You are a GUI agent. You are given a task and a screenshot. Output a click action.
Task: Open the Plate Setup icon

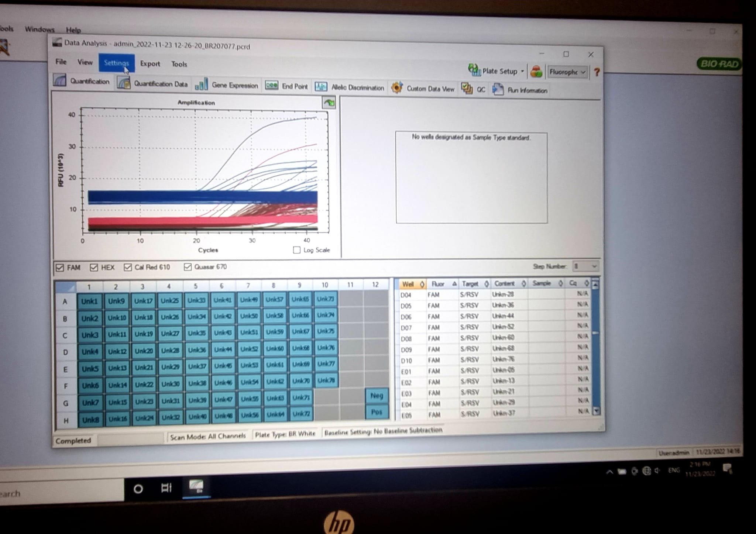pos(474,69)
